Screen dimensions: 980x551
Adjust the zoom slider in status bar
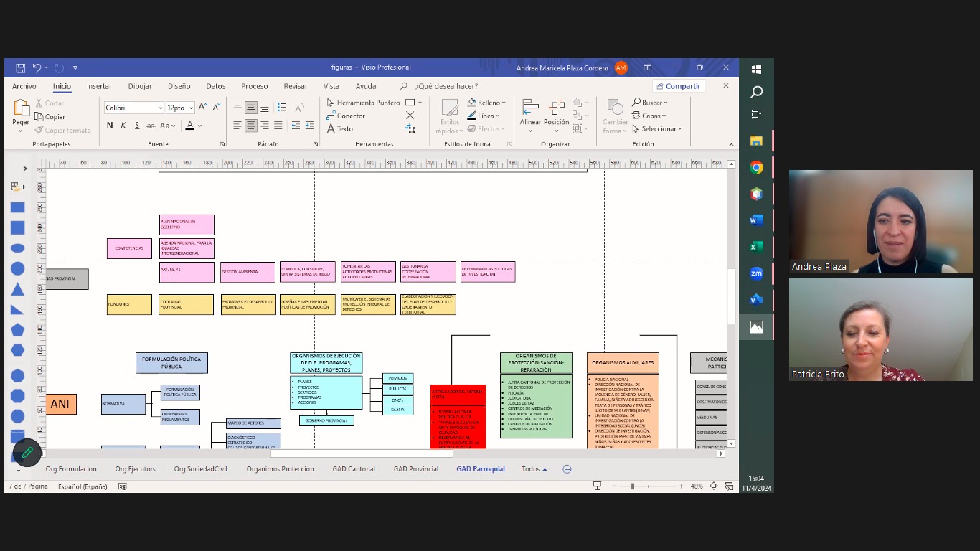(x=632, y=486)
